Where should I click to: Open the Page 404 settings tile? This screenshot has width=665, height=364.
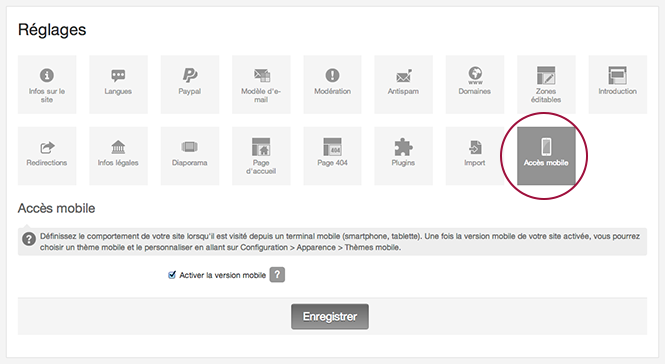tap(332, 156)
